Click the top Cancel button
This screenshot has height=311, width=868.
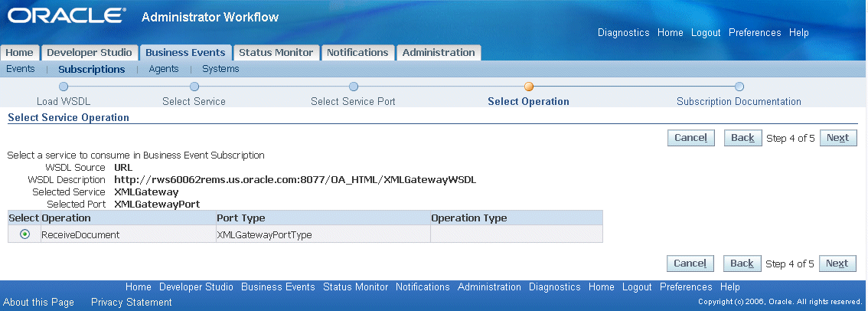(691, 138)
